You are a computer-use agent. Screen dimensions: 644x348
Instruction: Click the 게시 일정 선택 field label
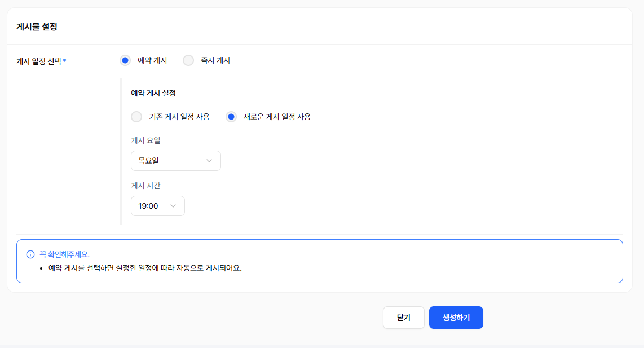[x=38, y=61]
